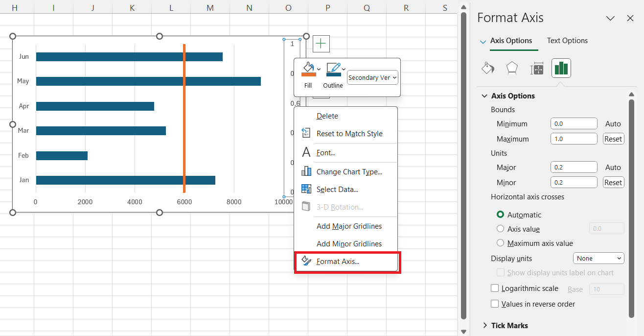This screenshot has width=644, height=336.
Task: Click the Minor unit input field
Action: pyautogui.click(x=574, y=182)
